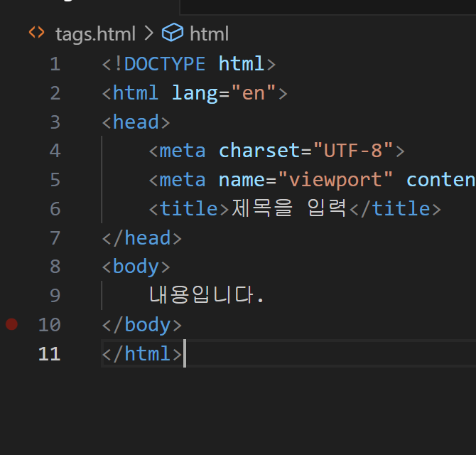The width and height of the screenshot is (476, 455).
Task: Click line number 7 in the gutter
Action: tap(55, 238)
